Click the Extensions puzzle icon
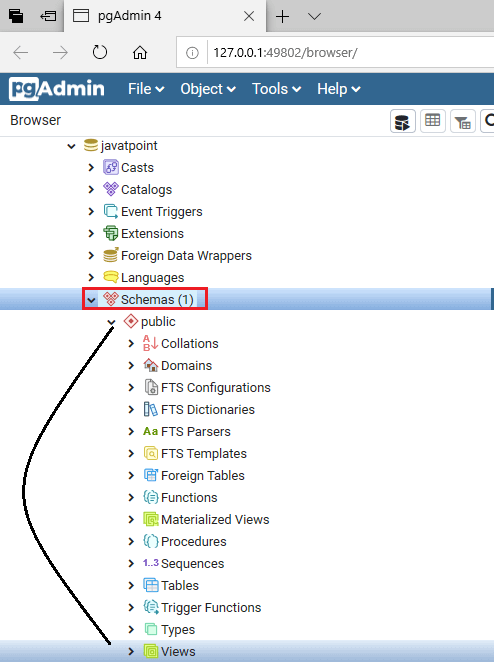The height and width of the screenshot is (663, 494). 111,233
